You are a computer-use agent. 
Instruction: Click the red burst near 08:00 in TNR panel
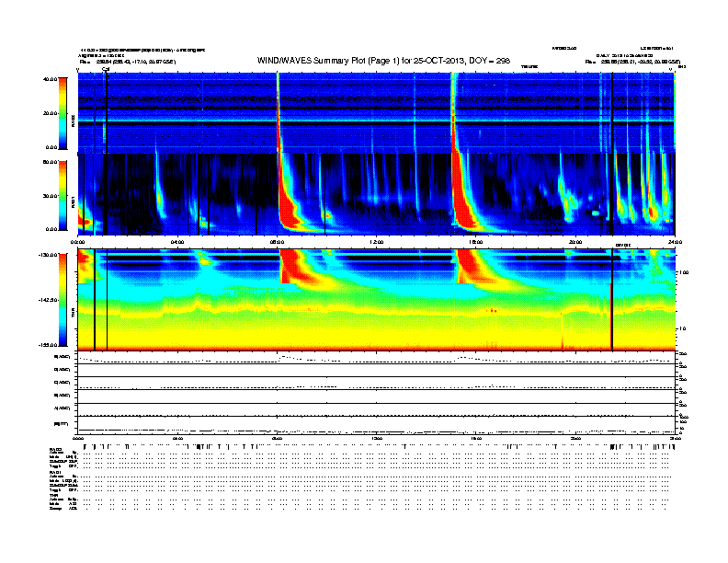click(x=292, y=266)
